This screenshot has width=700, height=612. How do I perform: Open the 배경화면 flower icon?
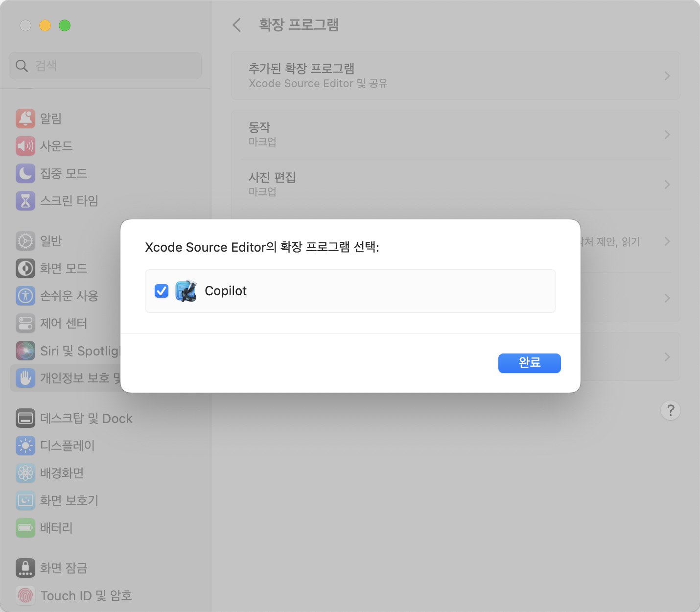pyautogui.click(x=25, y=473)
